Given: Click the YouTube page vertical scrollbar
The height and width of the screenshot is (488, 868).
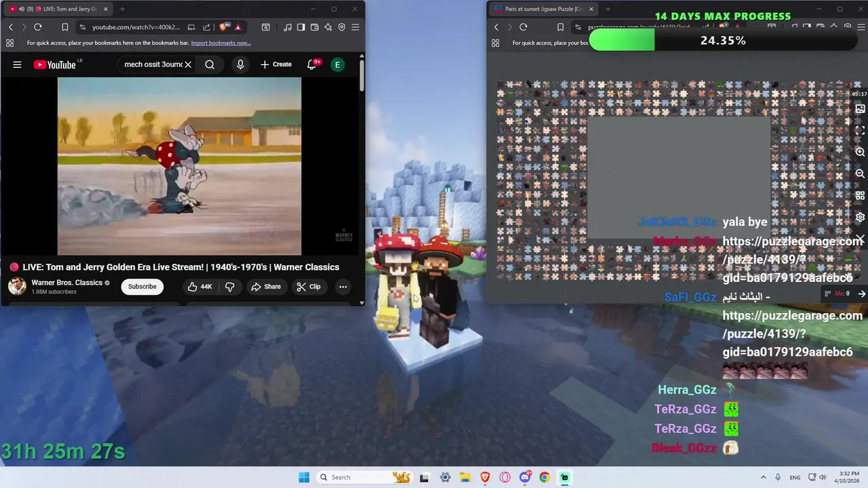Looking at the screenshot, I should 361,76.
